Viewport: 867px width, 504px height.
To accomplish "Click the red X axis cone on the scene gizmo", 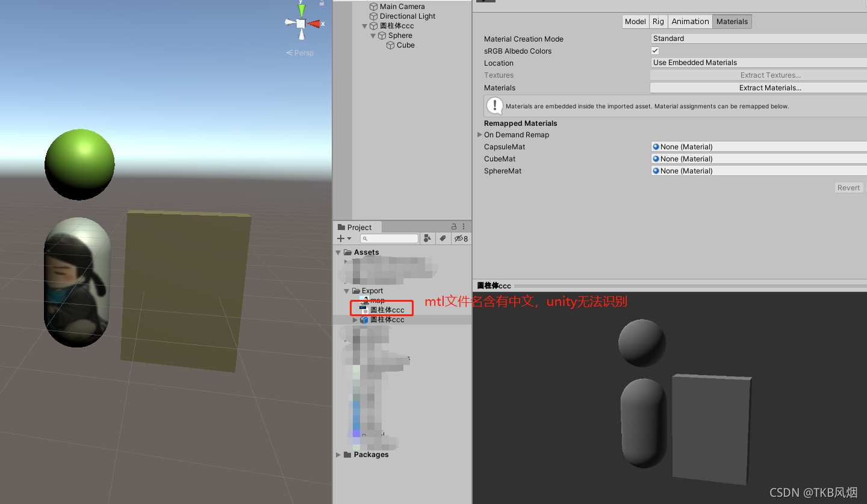I will click(x=314, y=23).
